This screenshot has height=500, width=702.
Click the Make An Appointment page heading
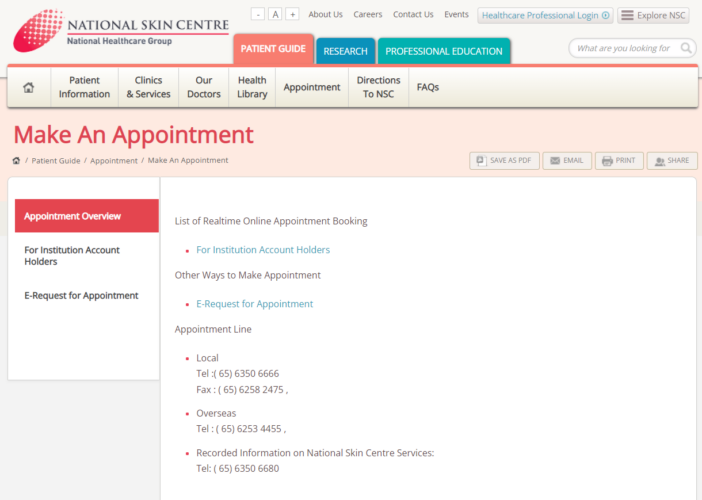click(133, 134)
